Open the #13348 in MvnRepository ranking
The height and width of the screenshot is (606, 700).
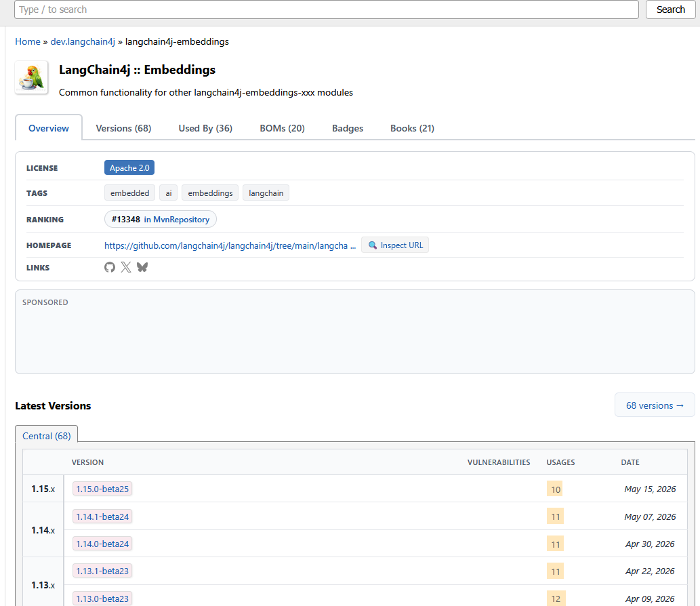[x=161, y=219]
